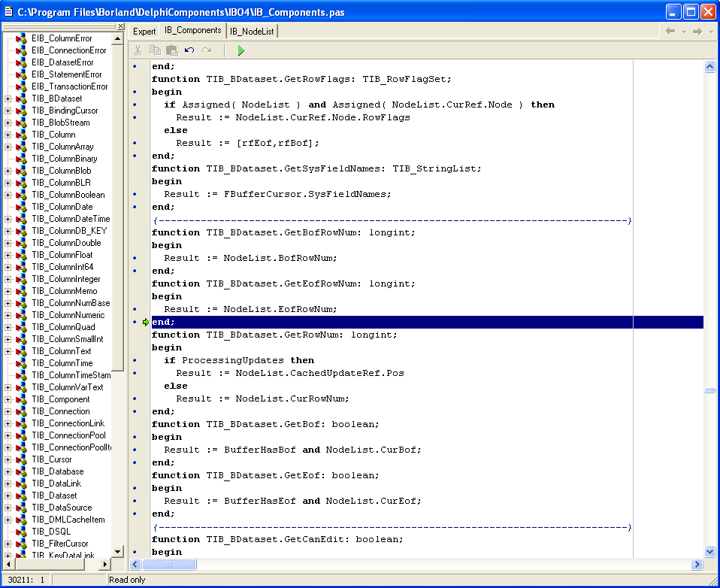This screenshot has height=588, width=720.
Task: Click the TIB_ColumnDate class icon
Action: pos(21,207)
